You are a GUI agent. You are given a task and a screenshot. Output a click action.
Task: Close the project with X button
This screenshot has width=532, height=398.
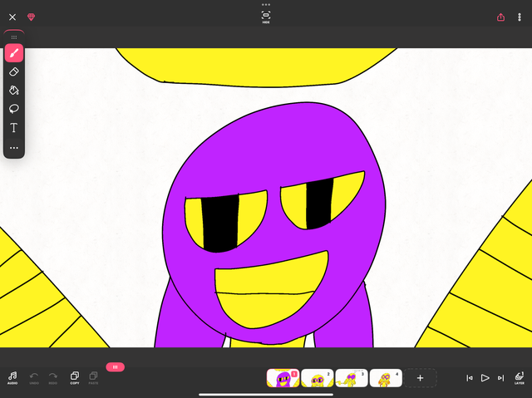tap(12, 17)
